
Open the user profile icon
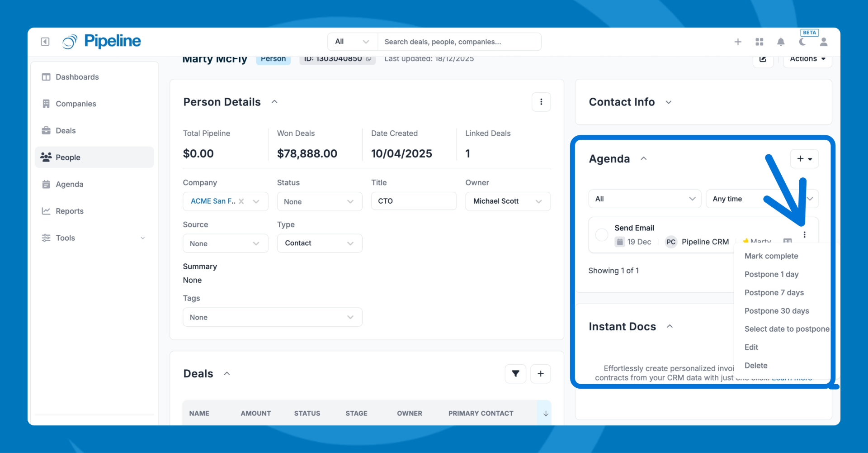(x=824, y=42)
